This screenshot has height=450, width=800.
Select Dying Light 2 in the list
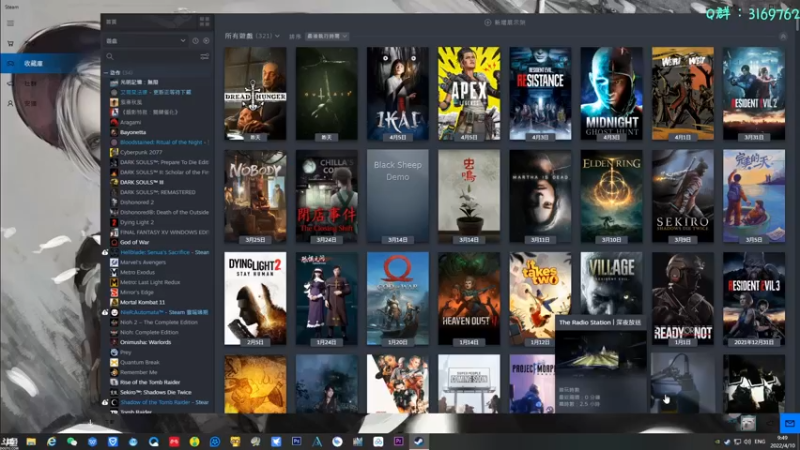click(137, 222)
